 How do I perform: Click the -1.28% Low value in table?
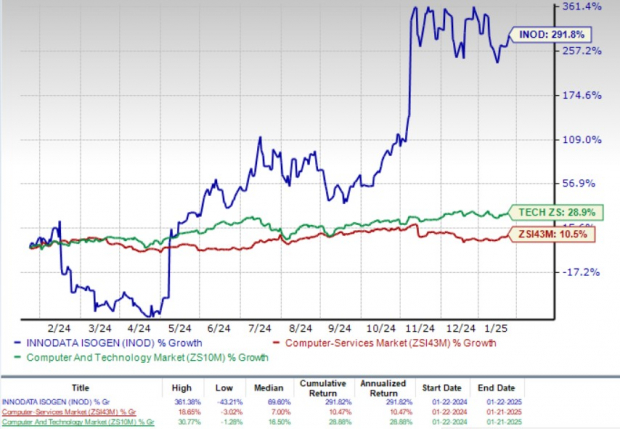[x=231, y=422]
